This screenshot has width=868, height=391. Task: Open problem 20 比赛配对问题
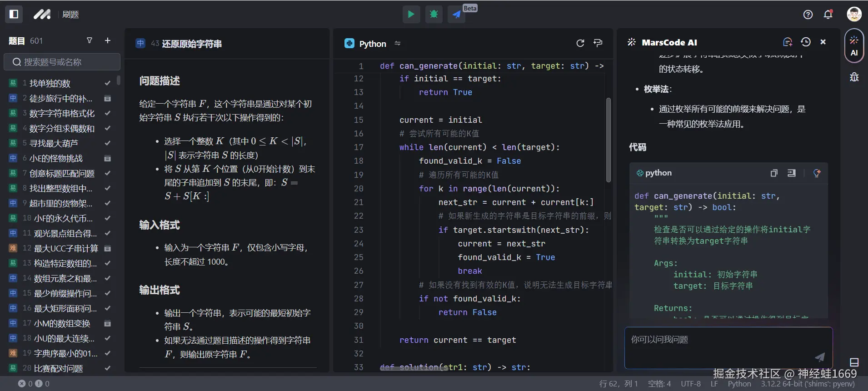(60, 368)
